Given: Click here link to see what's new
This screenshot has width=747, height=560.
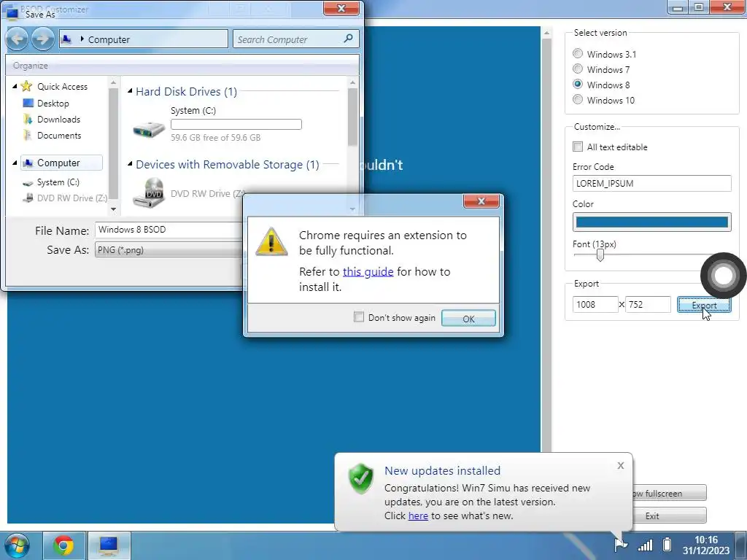Looking at the screenshot, I should 418,516.
